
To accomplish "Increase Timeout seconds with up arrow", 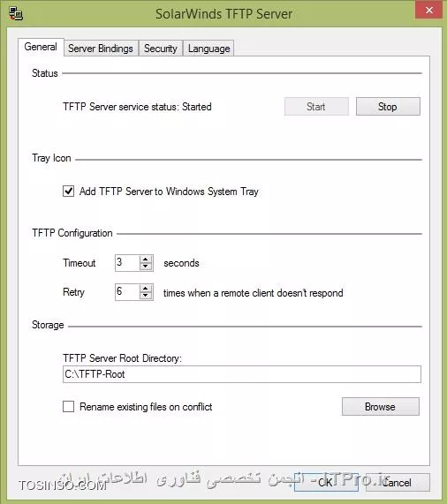I will (x=146, y=260).
